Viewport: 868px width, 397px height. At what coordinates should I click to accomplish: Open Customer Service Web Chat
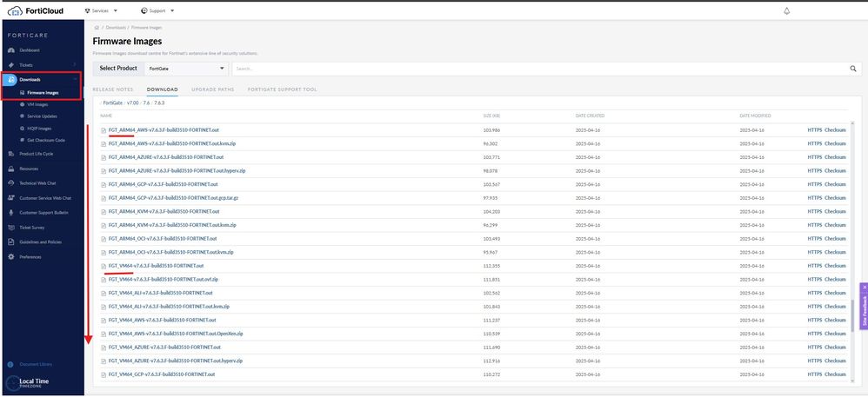pos(45,198)
